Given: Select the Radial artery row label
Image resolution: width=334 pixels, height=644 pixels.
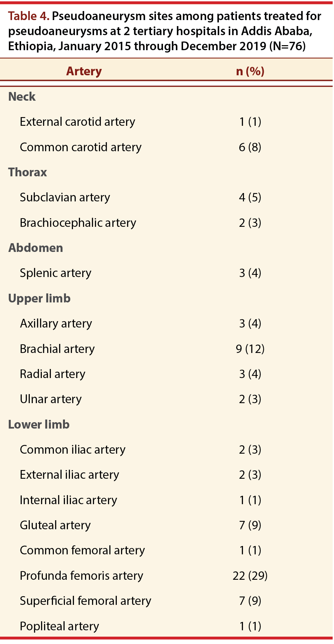Looking at the screenshot, I should (53, 374).
